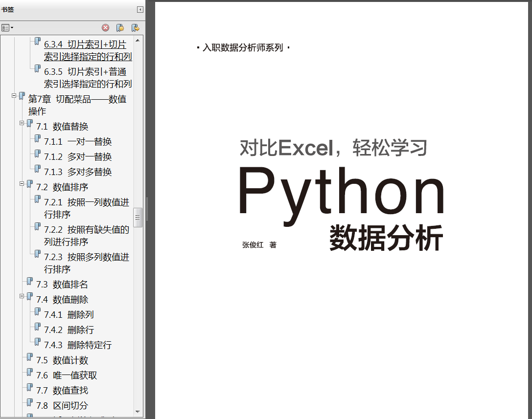Click the panel splitter grip handle

click(147, 209)
